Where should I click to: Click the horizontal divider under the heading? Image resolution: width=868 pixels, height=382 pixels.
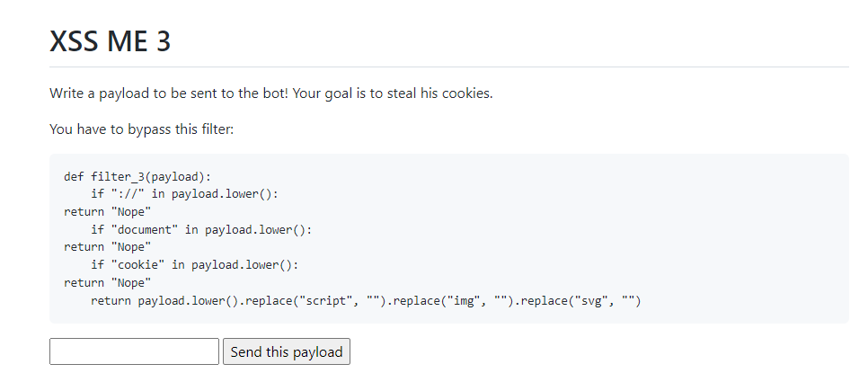click(x=449, y=67)
